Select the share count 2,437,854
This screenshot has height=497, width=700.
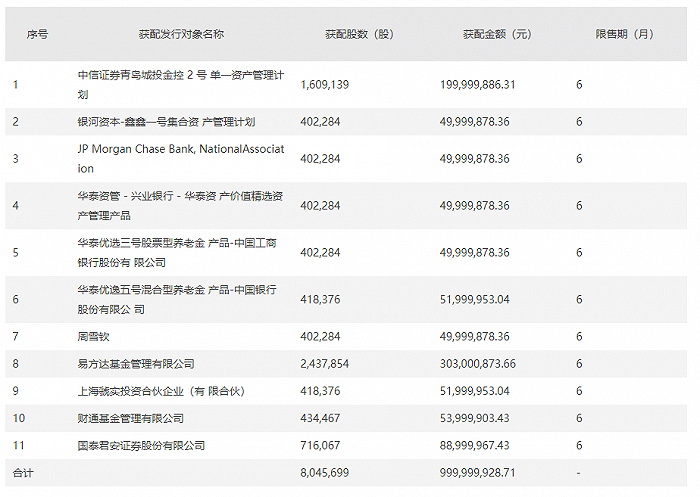pyautogui.click(x=325, y=363)
